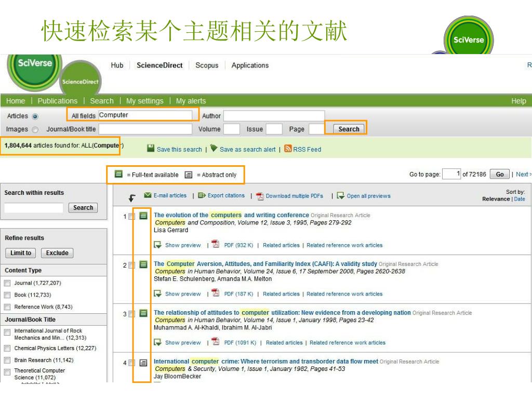Click Show preview icon for Lisa Gerrard article

point(157,245)
